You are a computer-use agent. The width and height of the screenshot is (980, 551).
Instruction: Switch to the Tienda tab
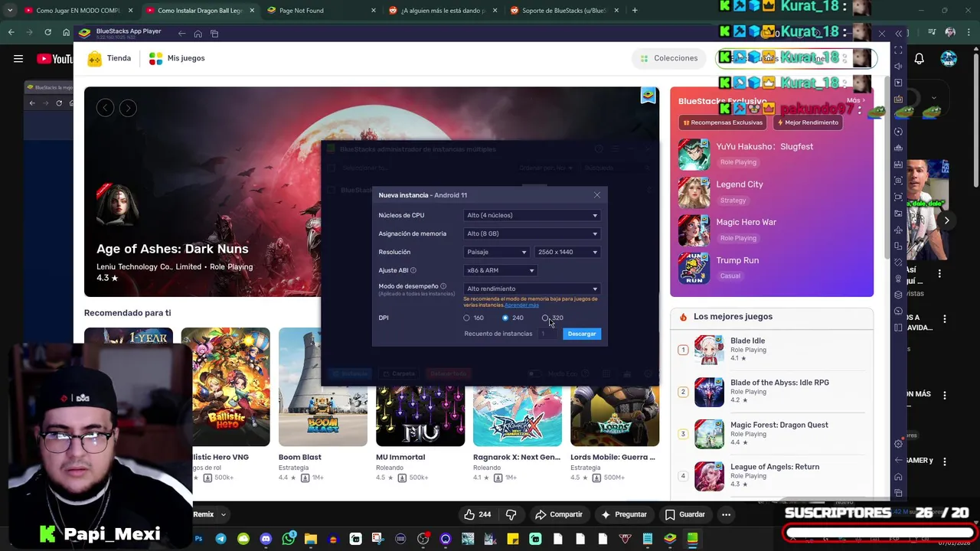click(x=109, y=58)
